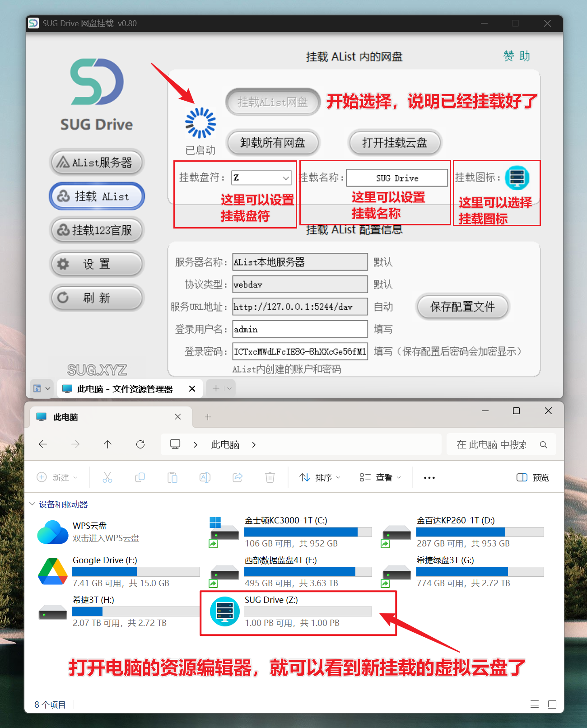The width and height of the screenshot is (587, 728).
Task: Open WPS云盘 cloud drive icon
Action: (x=53, y=532)
